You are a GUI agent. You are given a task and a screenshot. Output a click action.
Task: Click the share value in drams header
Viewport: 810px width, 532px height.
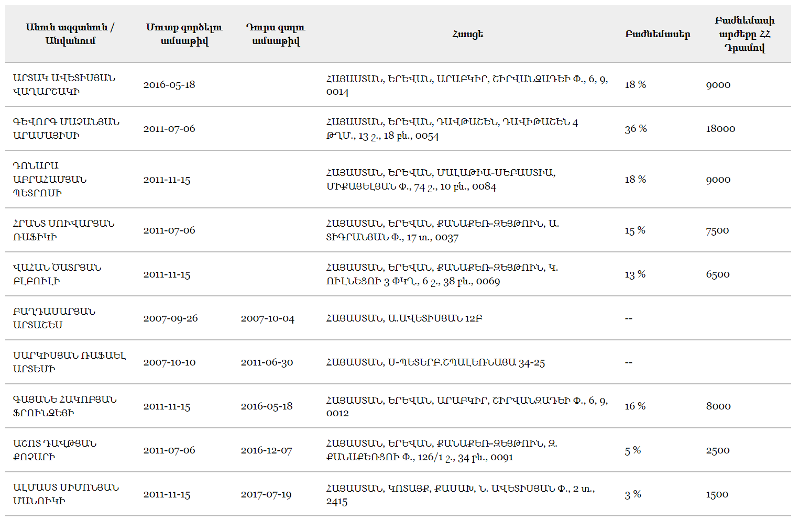(745, 34)
